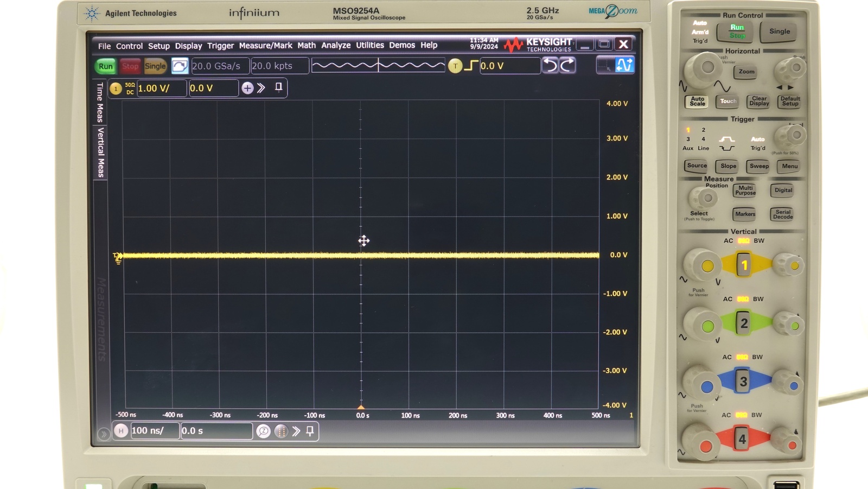
Task: Open the Utilities menu
Action: tap(370, 45)
